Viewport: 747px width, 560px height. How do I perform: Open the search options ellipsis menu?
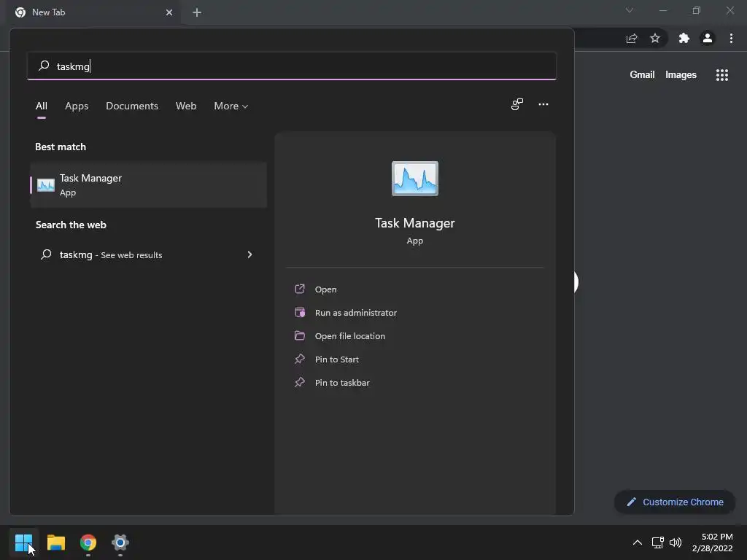(x=543, y=104)
